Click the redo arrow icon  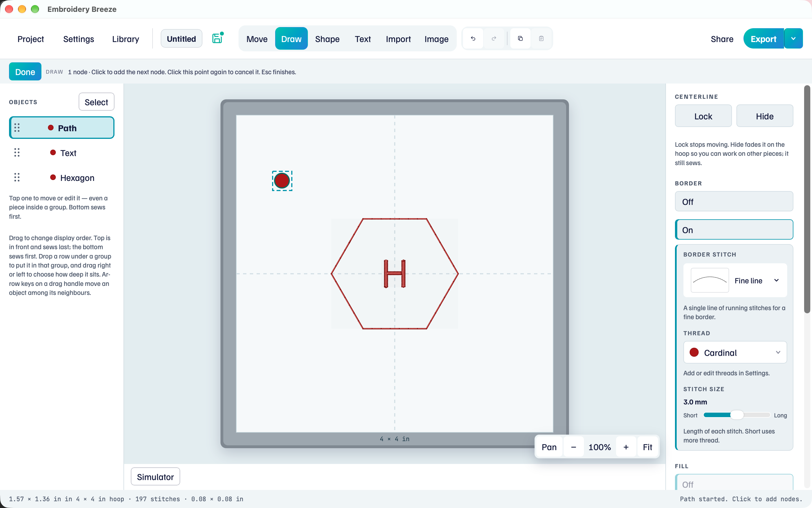(x=494, y=39)
